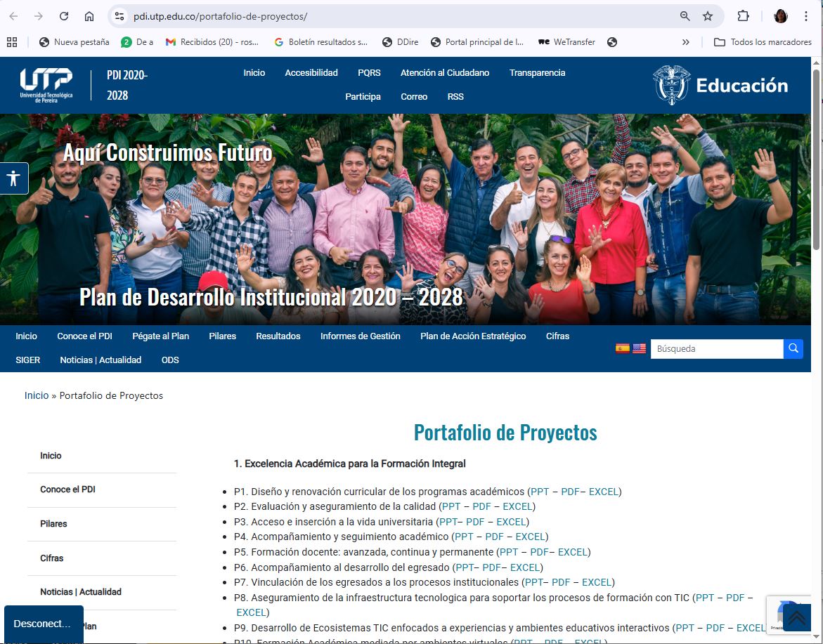The image size is (823, 644).
Task: Open Chrome extensions puzzle icon
Action: 743,16
